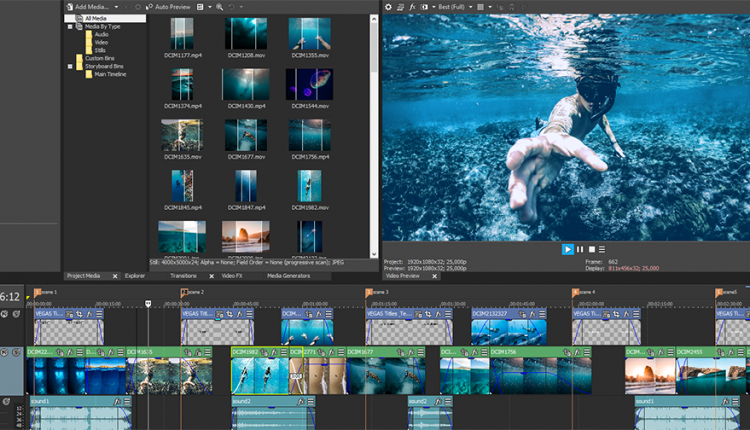Click the Project Media vertical scrollbar

(x=374, y=136)
